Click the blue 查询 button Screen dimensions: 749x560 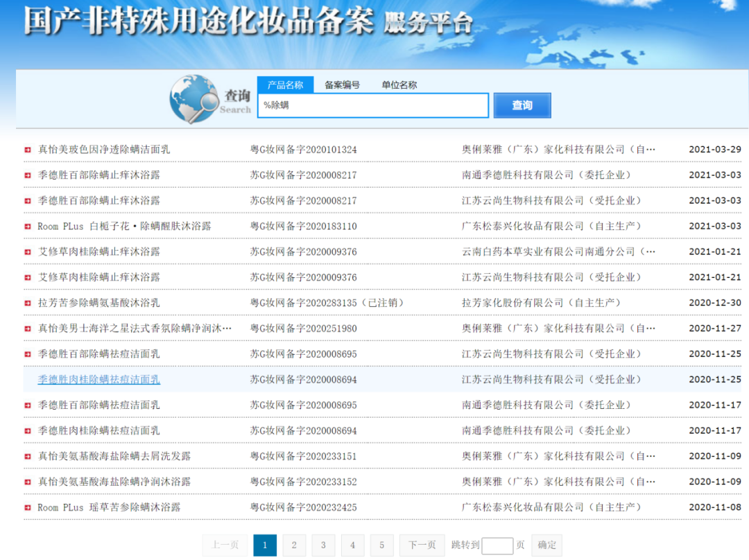(522, 105)
